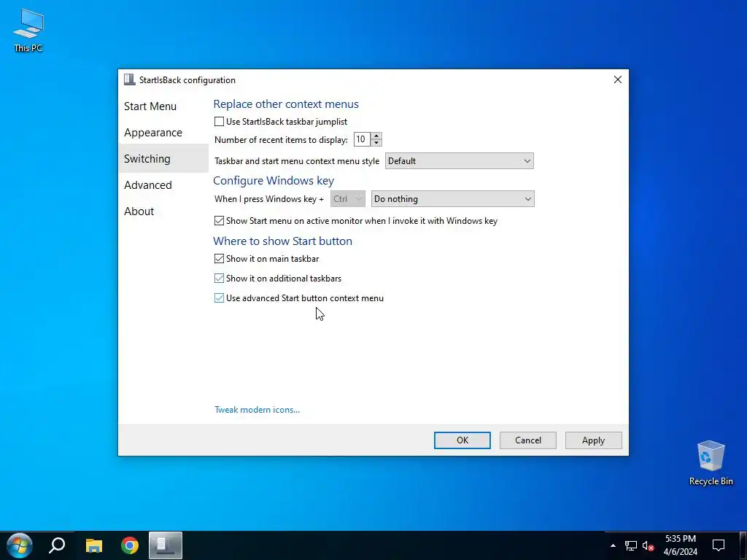This screenshot has height=560, width=747.
Task: Open the This PC desktop icon
Action: [28, 30]
